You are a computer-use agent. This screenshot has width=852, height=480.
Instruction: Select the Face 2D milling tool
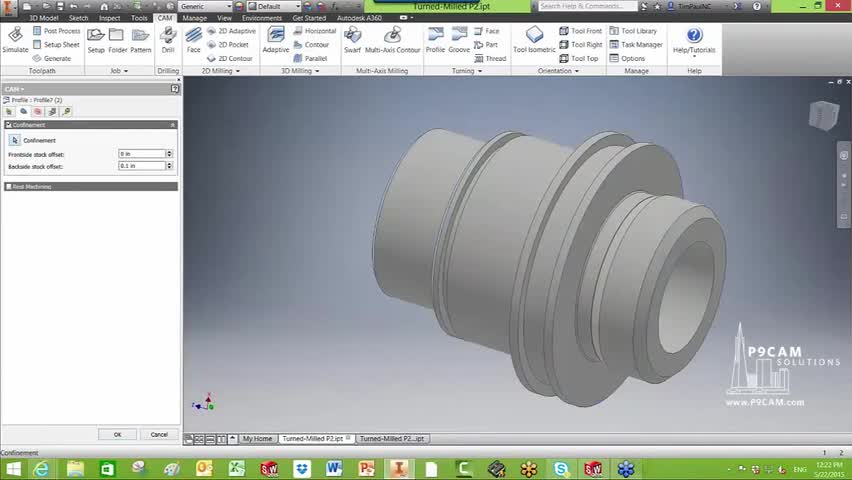(x=193, y=40)
